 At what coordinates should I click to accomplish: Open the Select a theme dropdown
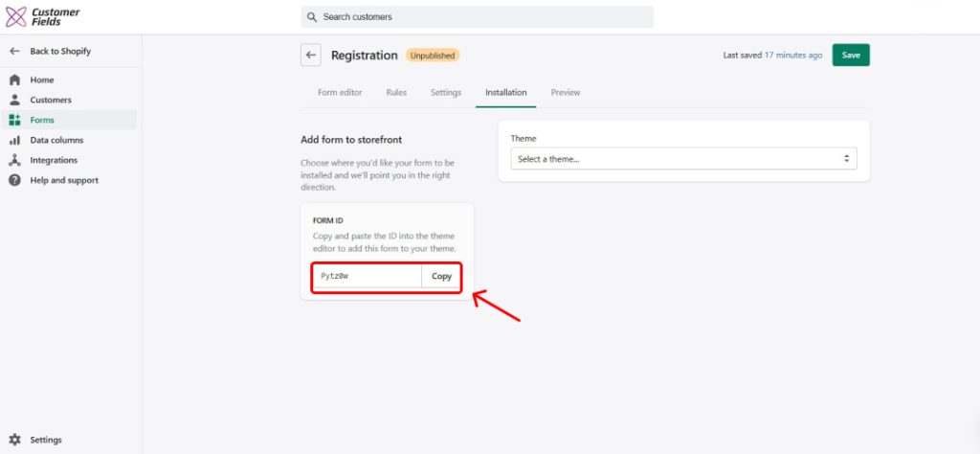point(683,159)
